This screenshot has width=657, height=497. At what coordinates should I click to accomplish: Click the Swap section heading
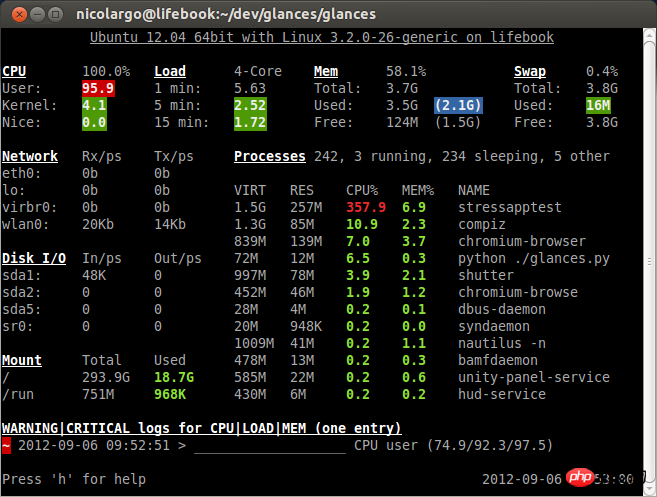[x=530, y=71]
